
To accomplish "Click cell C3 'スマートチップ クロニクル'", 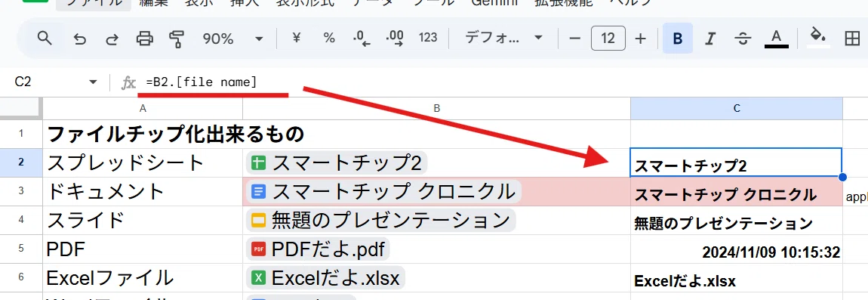I will click(x=737, y=191).
